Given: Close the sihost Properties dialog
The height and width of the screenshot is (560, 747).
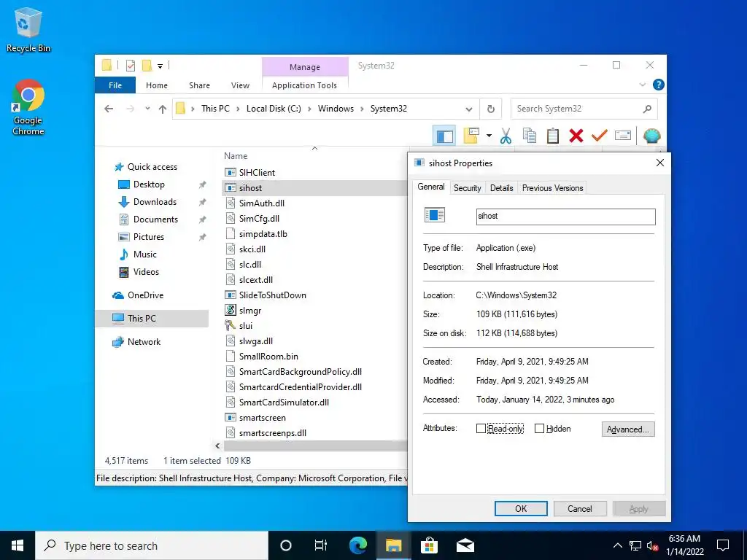Looking at the screenshot, I should pyautogui.click(x=659, y=163).
